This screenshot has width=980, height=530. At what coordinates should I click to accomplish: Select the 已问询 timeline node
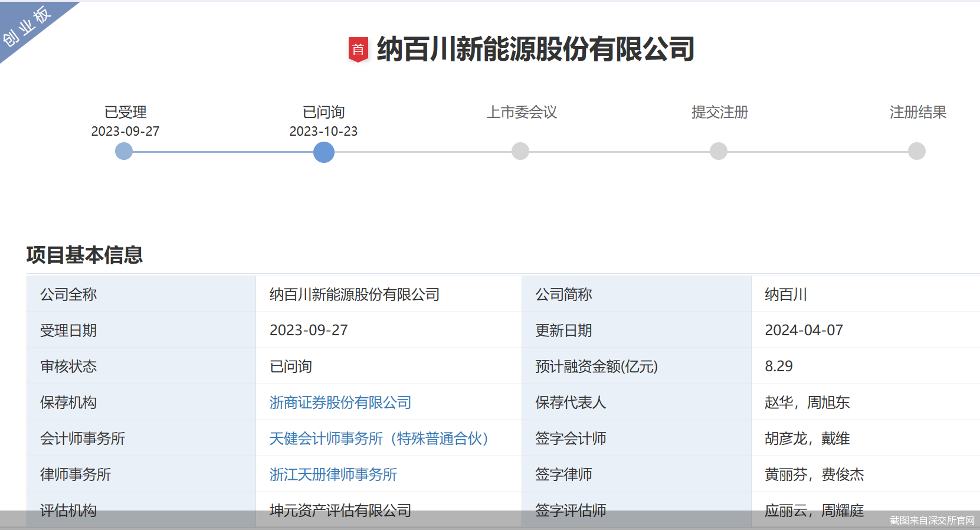[x=324, y=152]
